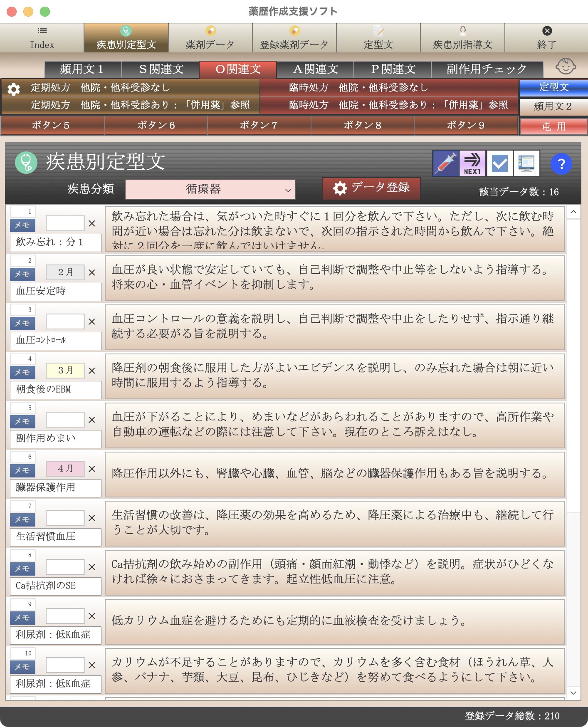Image resolution: width=588 pixels, height=727 pixels.
Task: Click the NEXT arrow icon
Action: click(472, 163)
